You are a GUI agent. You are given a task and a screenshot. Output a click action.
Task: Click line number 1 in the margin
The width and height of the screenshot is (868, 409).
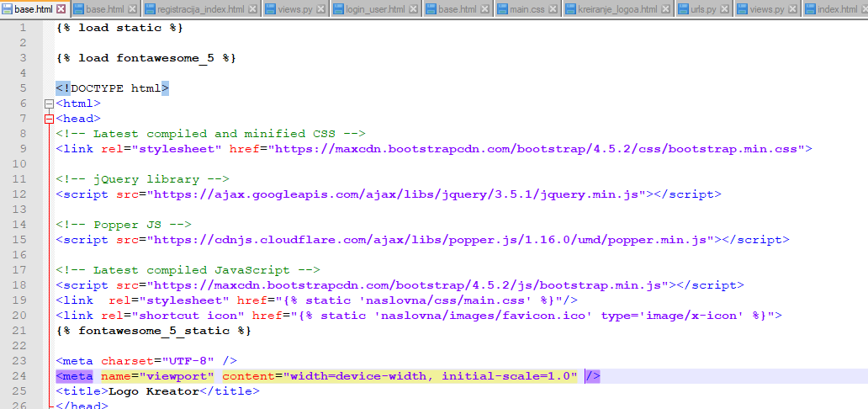tap(22, 28)
